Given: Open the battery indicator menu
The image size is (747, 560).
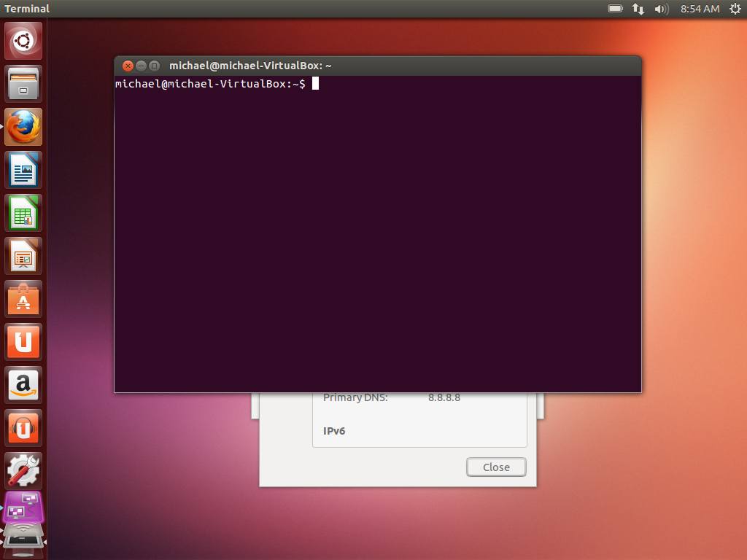Looking at the screenshot, I should (x=616, y=9).
